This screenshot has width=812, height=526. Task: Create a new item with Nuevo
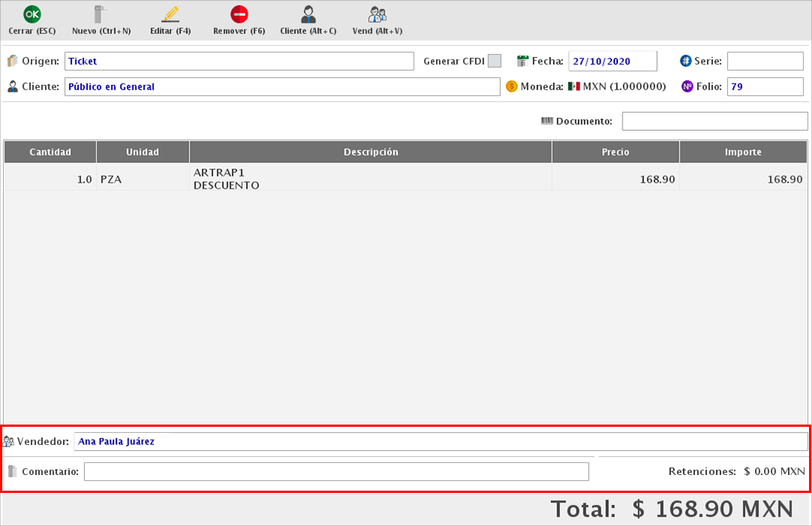pos(101,15)
